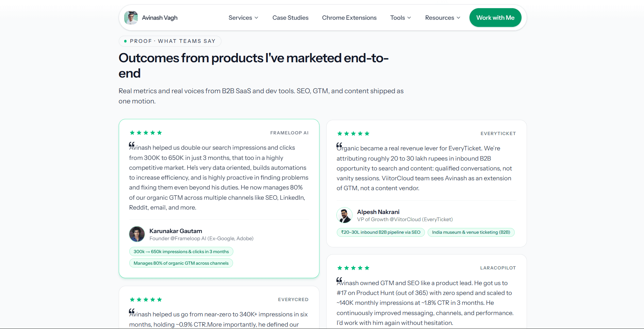This screenshot has height=329, width=644.
Task: Click Karunakar Gautam's avatar photo
Action: tap(137, 234)
